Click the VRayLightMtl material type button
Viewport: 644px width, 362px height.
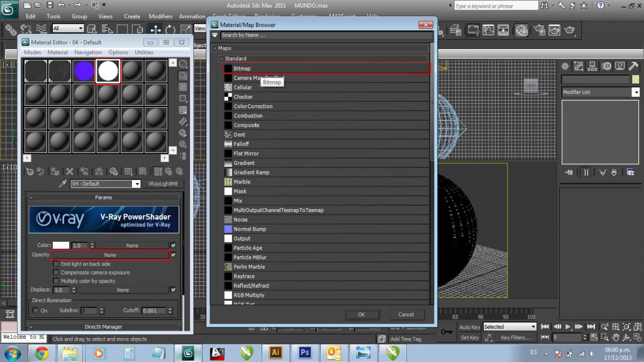pyautogui.click(x=163, y=184)
